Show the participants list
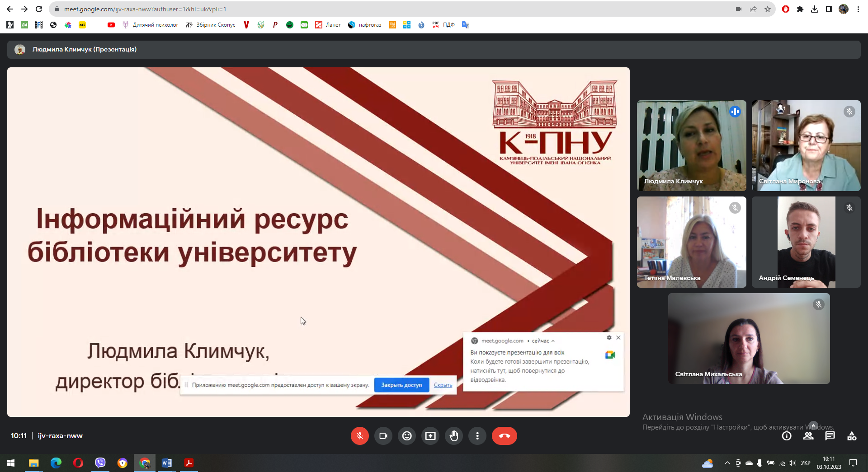 coord(808,436)
